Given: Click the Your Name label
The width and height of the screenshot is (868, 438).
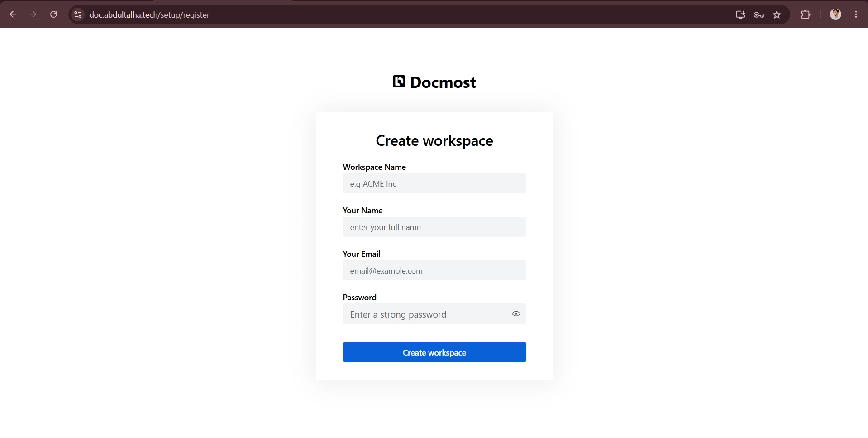Looking at the screenshot, I should coord(362,211).
